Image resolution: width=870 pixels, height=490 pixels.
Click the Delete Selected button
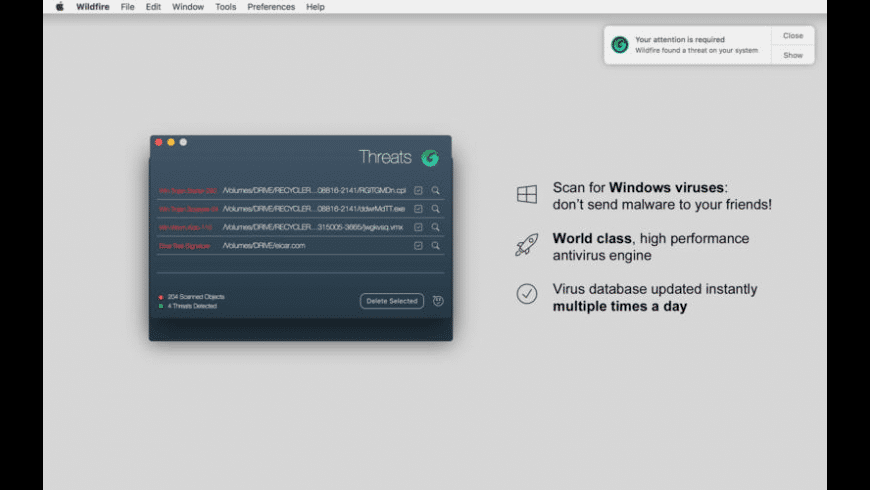click(x=392, y=301)
